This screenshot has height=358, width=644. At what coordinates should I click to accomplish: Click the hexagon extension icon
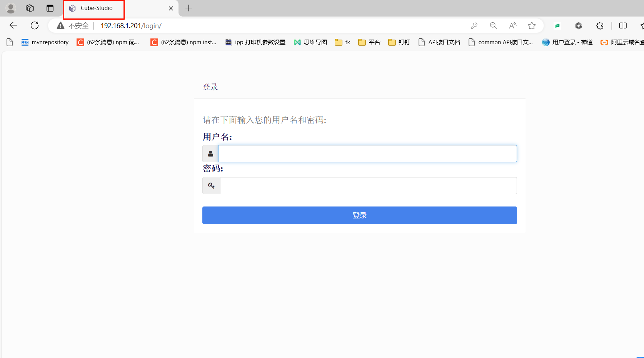pyautogui.click(x=579, y=26)
